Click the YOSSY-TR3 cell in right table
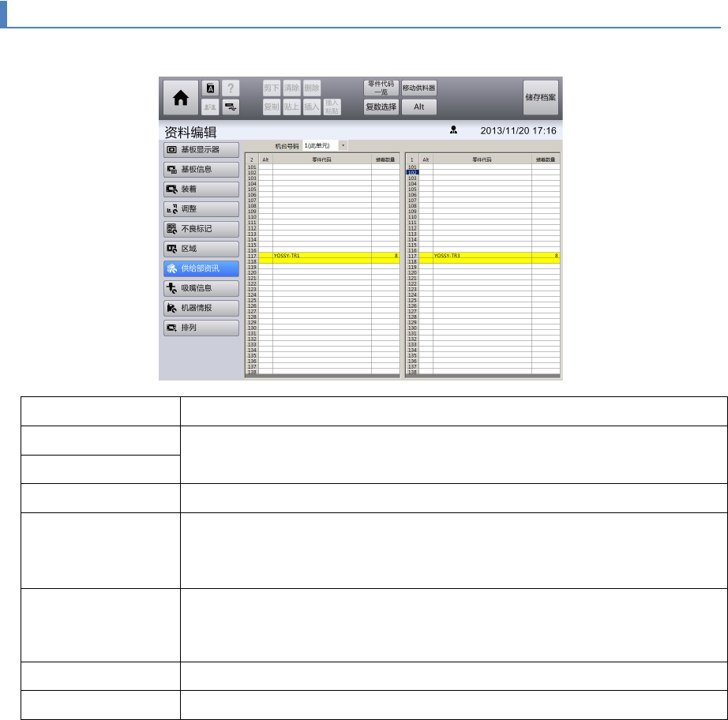728x720 pixels. tap(482, 256)
